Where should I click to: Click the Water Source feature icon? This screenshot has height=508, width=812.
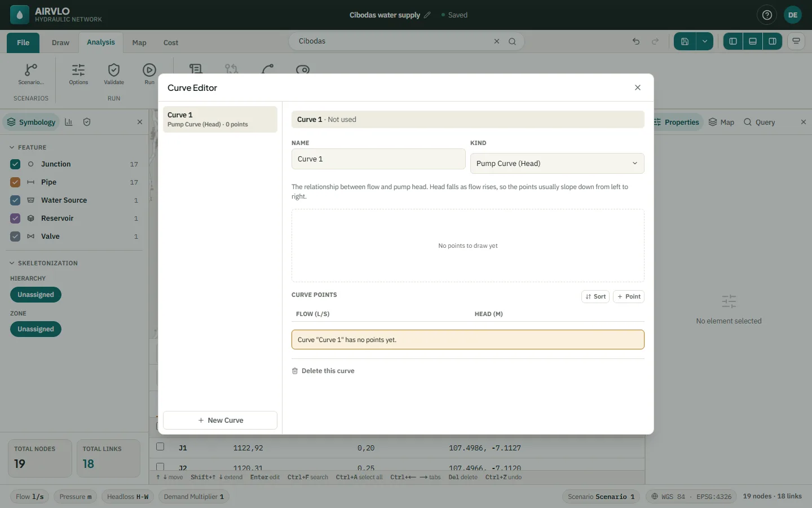(30, 200)
